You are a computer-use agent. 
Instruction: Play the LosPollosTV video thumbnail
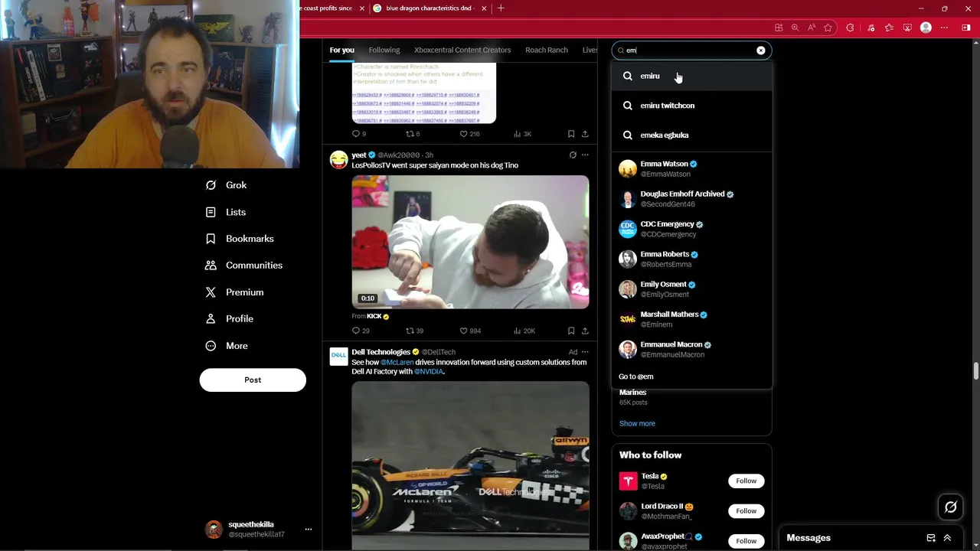[x=470, y=242]
